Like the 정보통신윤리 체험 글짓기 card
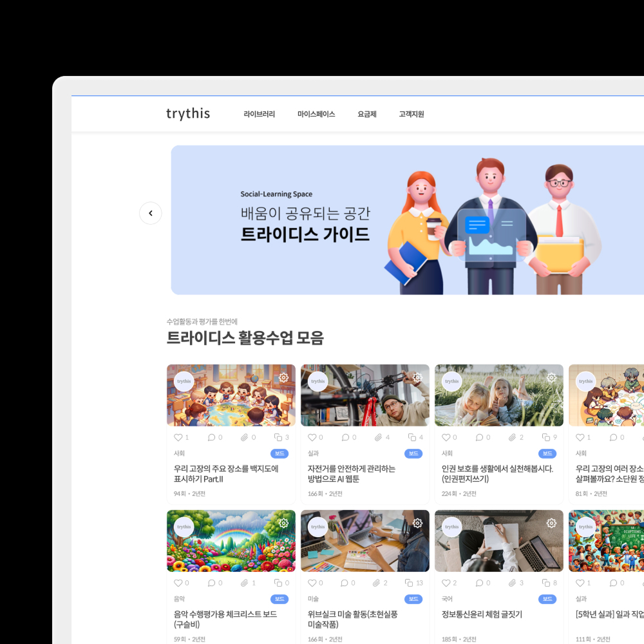 coord(446,583)
